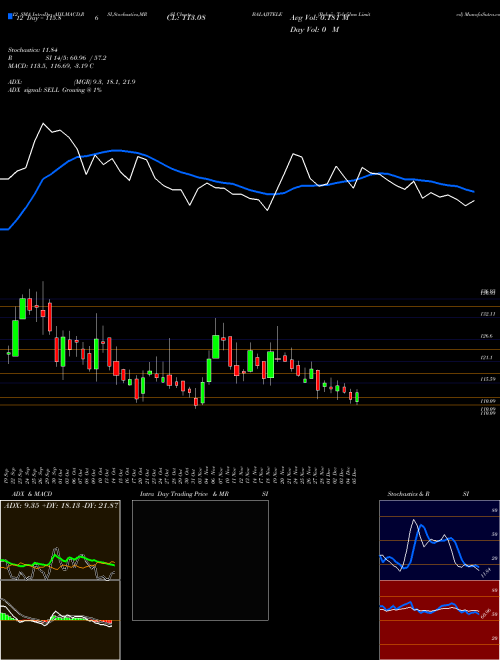Click the MACD: 113.5, 116.69 values line
The image size is (500, 660).
pos(51,66)
